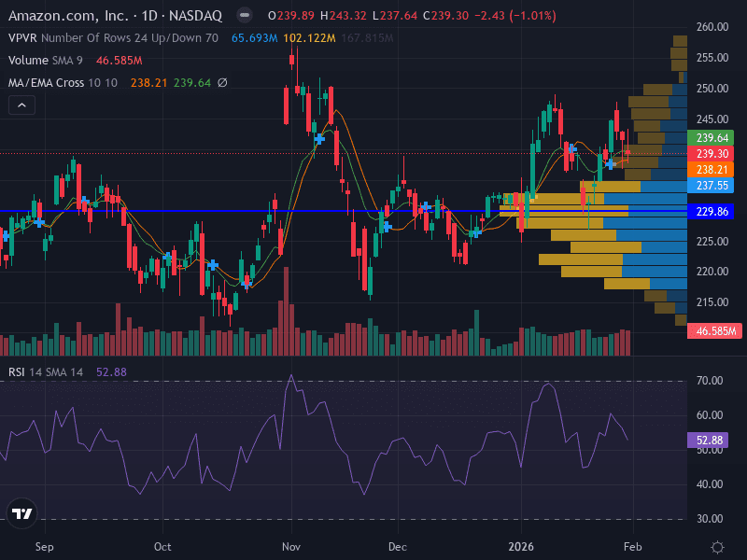
Task: Click the VPVR up volume value 65.693M
Action: point(254,38)
